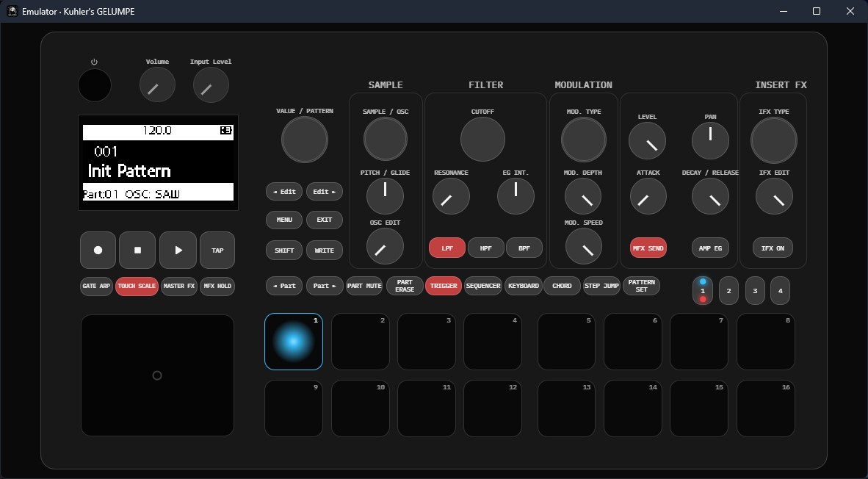Click the CUTOFF knob

click(482, 140)
